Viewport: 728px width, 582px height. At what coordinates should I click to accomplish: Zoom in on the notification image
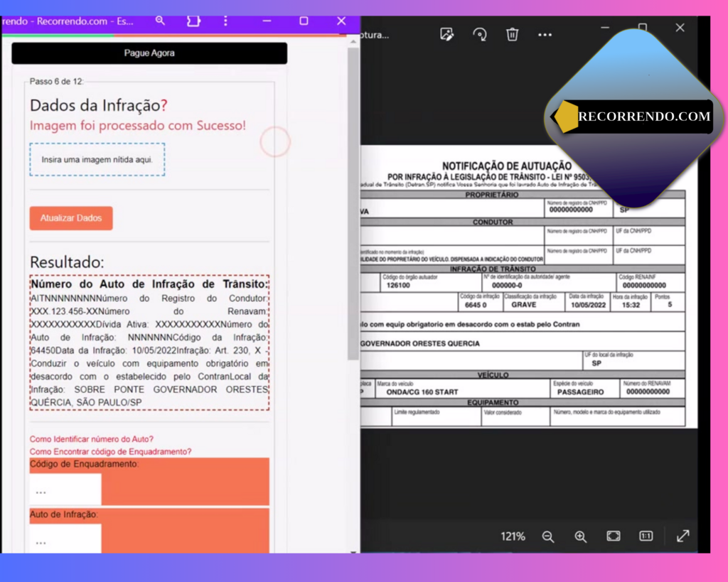[581, 537]
